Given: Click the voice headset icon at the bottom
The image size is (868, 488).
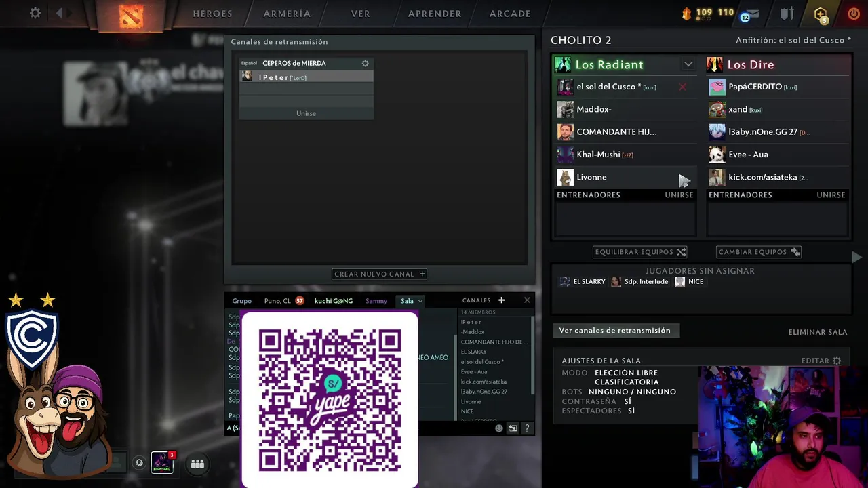Looking at the screenshot, I should [139, 463].
